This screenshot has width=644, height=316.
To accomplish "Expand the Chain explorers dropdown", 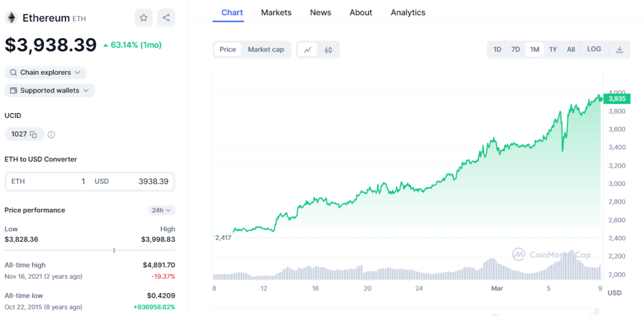I will point(45,72).
